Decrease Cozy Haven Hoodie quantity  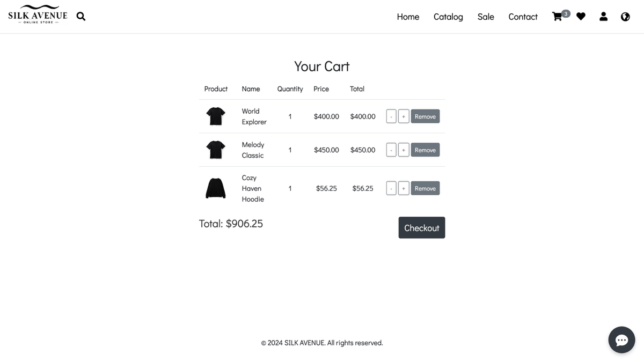(391, 188)
